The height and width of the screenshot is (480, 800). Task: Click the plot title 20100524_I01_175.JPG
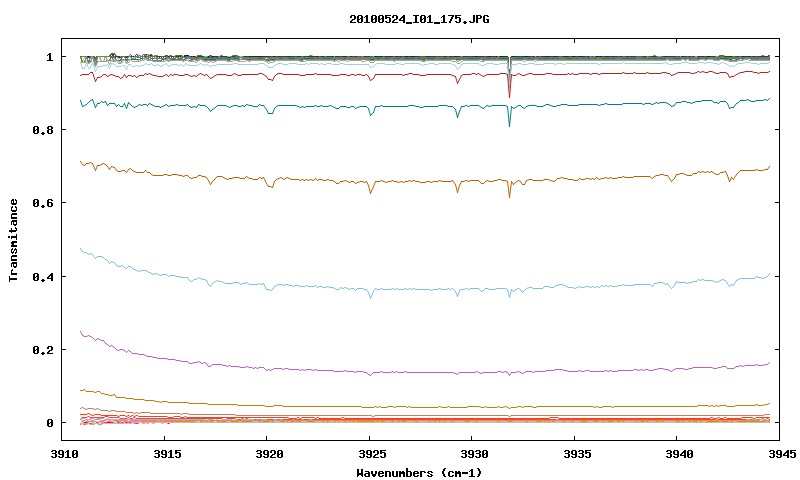tap(419, 19)
